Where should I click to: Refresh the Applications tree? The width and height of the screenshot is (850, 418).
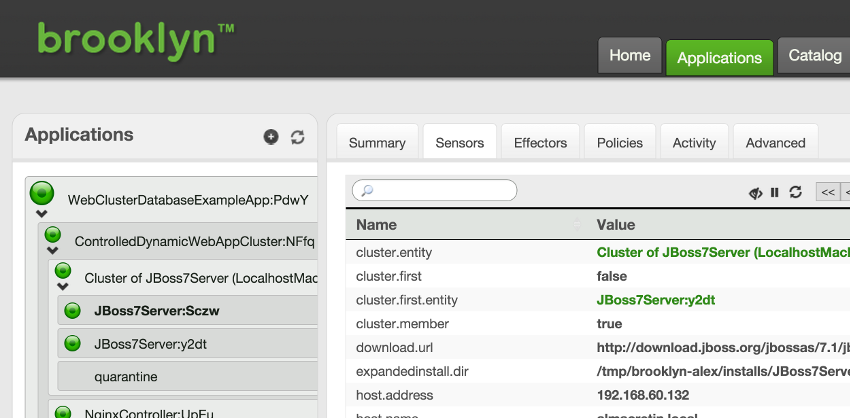297,137
